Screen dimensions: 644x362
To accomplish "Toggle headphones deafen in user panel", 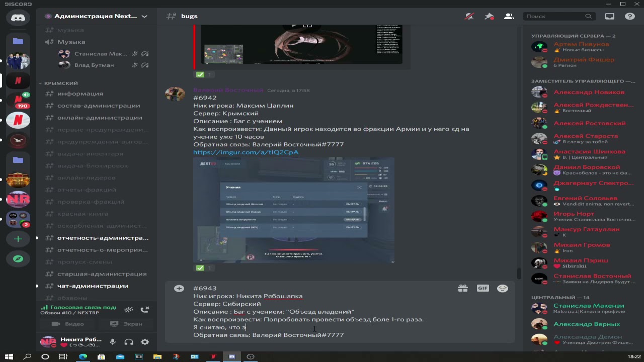I will [x=129, y=342].
